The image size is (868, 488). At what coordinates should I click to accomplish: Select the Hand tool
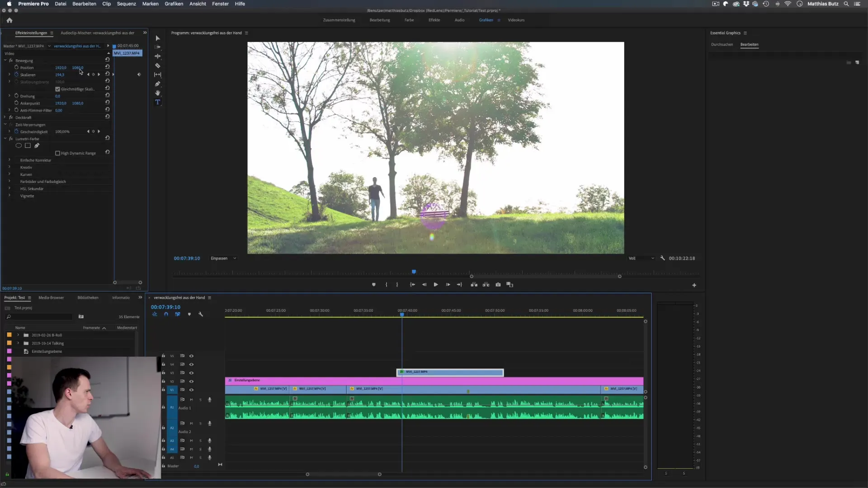pos(158,93)
